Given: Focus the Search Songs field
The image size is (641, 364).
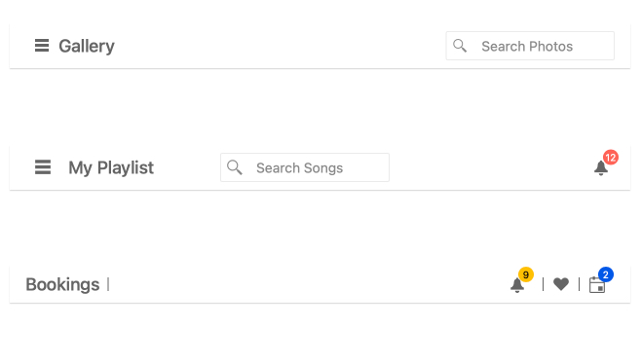Looking at the screenshot, I should tap(305, 167).
